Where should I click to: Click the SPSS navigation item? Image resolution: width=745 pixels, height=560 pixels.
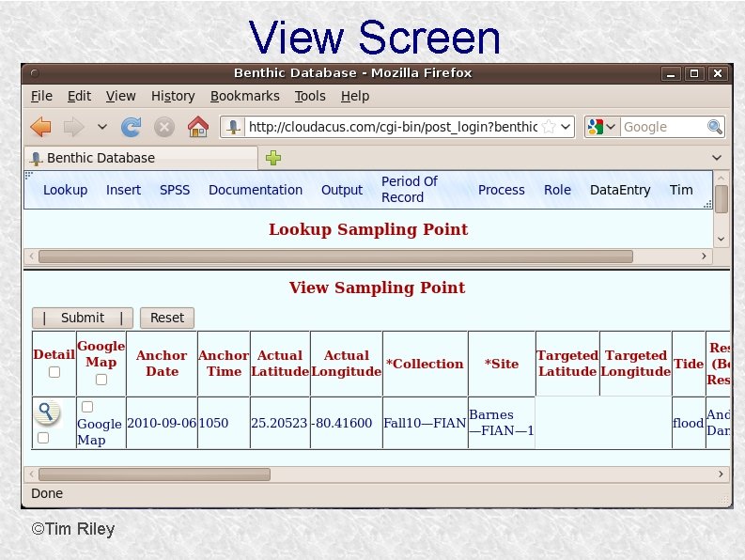[175, 190]
